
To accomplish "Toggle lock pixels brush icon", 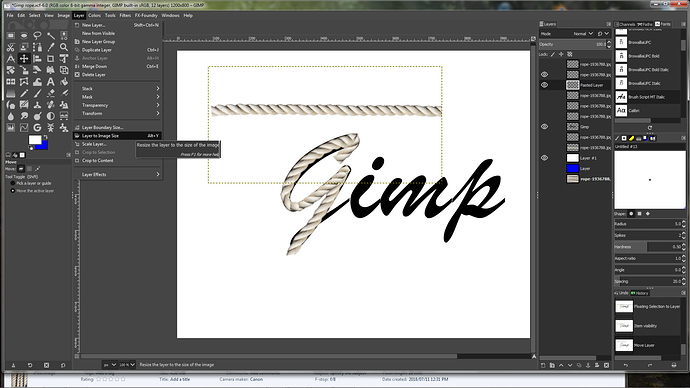I will (x=553, y=55).
